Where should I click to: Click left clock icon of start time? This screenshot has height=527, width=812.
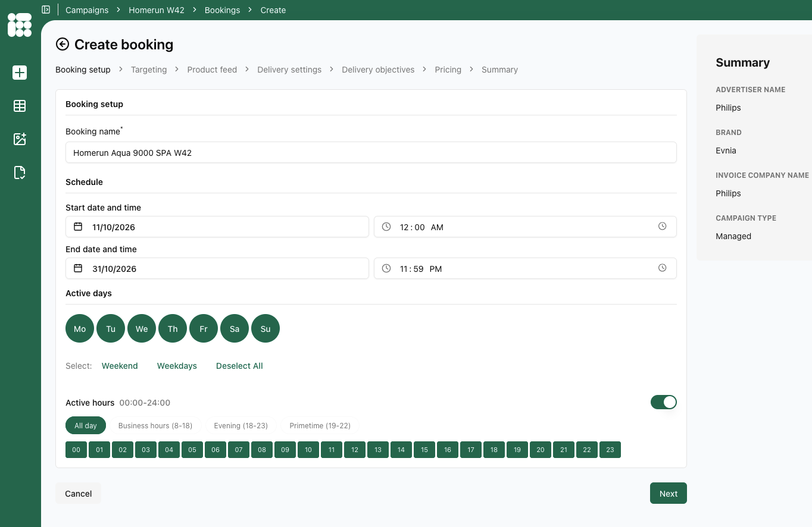tap(386, 227)
